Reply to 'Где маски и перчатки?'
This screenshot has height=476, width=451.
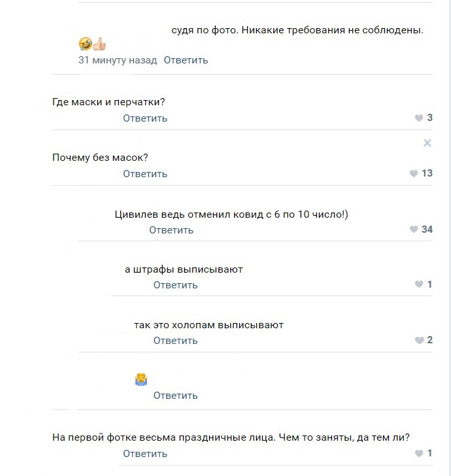(145, 118)
